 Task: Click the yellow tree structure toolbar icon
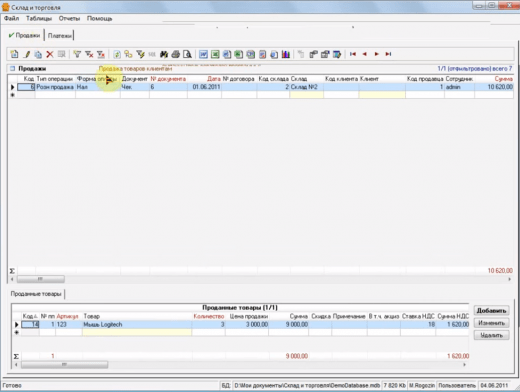coord(128,54)
